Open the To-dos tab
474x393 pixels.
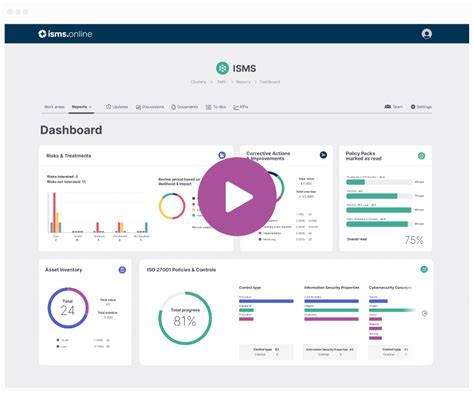pyautogui.click(x=216, y=107)
